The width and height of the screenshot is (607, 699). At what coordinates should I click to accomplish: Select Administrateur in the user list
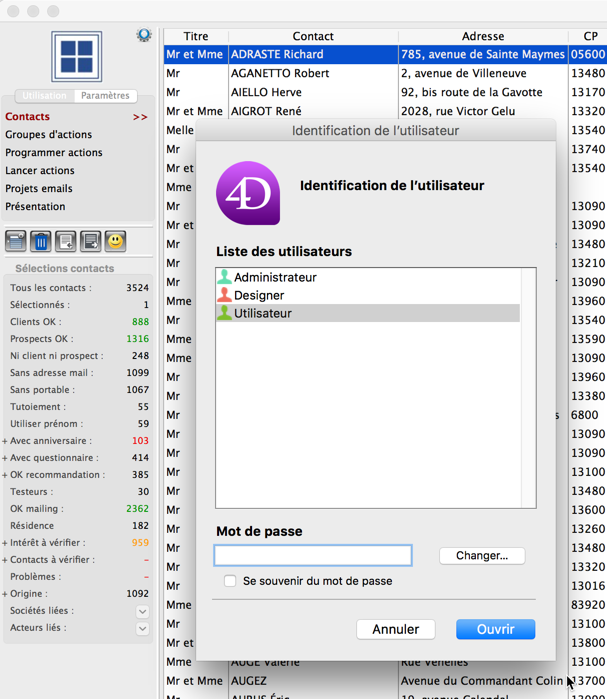pyautogui.click(x=275, y=277)
